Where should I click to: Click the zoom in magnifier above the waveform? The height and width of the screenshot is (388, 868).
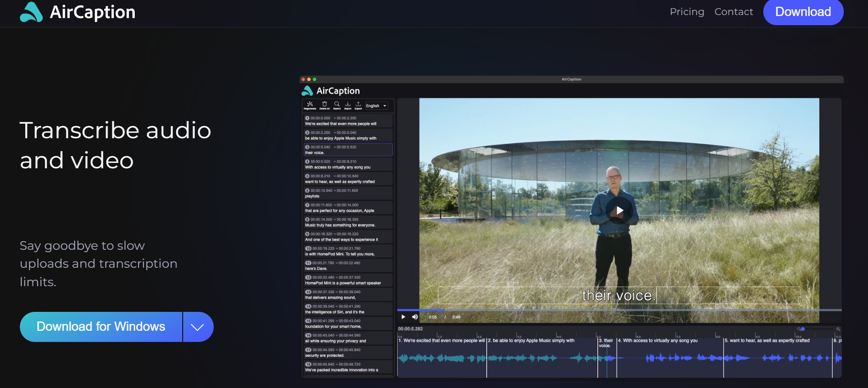(x=838, y=329)
